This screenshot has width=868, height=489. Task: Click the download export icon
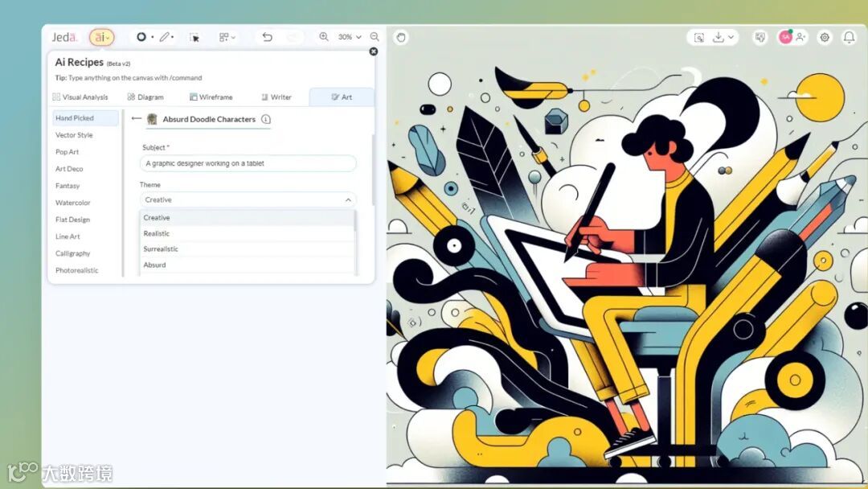coord(719,37)
